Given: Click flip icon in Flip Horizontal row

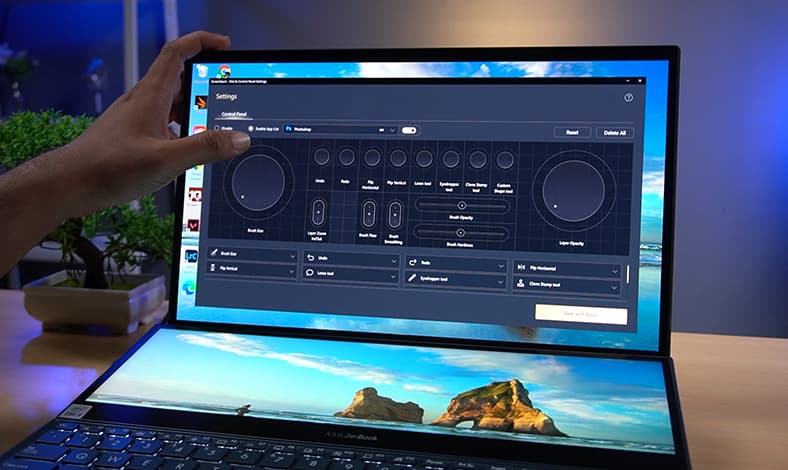Looking at the screenshot, I should (x=521, y=267).
